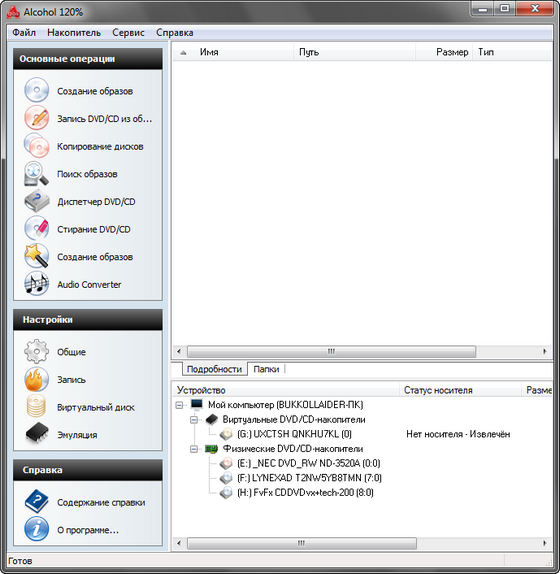Select (F:) LYNEXAD T2NW5YB8TMN (7:0)

(309, 478)
